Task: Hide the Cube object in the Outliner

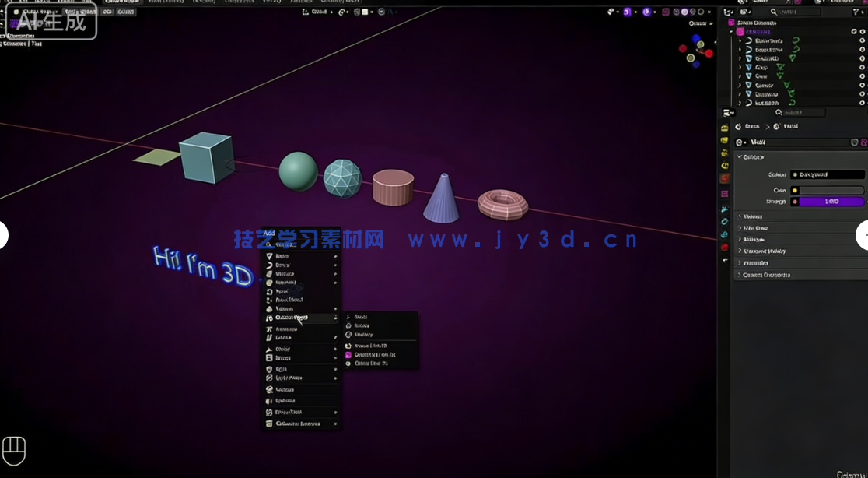Action: [862, 76]
